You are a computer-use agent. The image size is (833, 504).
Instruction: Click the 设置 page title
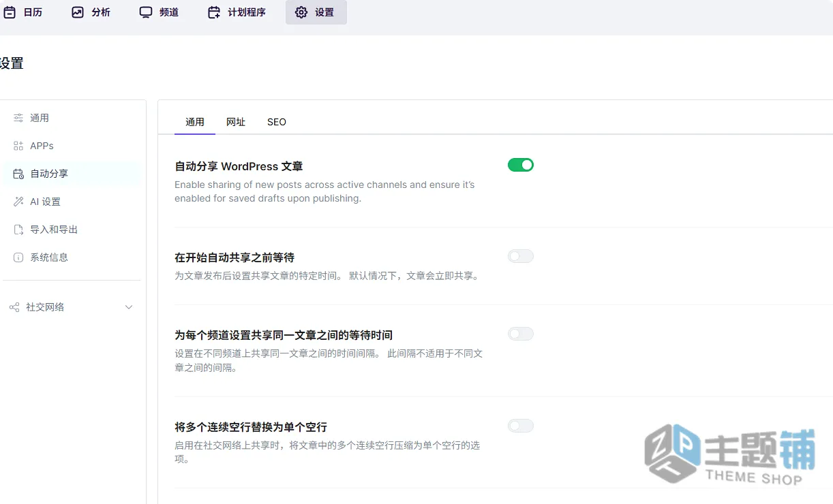tap(12, 63)
